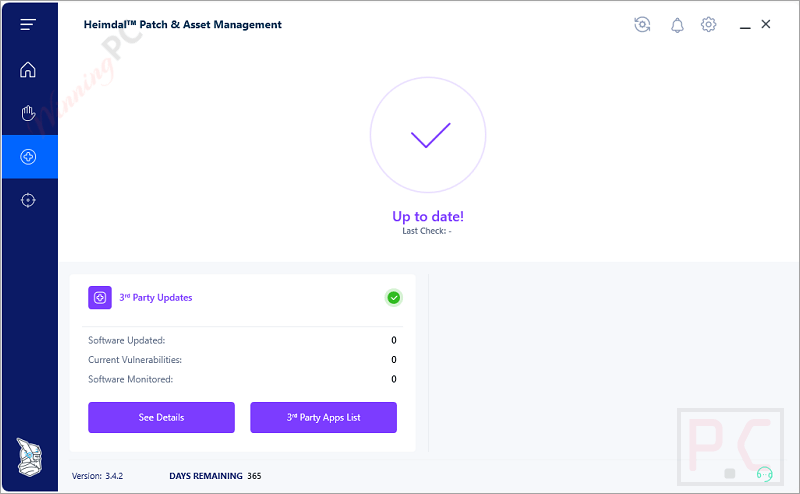Open the 3rd Party Apps List
The image size is (800, 494).
(x=323, y=417)
